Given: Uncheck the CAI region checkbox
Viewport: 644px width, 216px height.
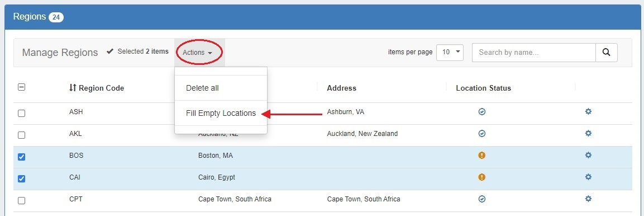Looking at the screenshot, I should tap(22, 179).
